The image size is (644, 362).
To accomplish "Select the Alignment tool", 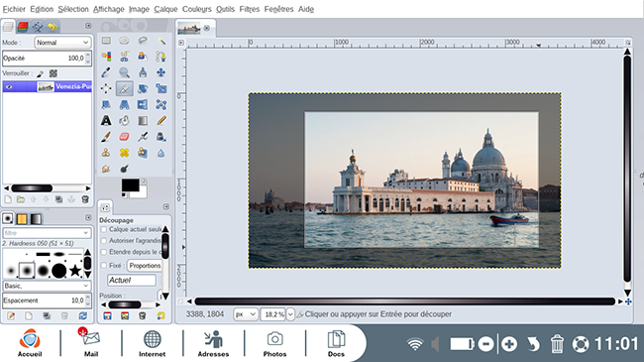I will 106,88.
